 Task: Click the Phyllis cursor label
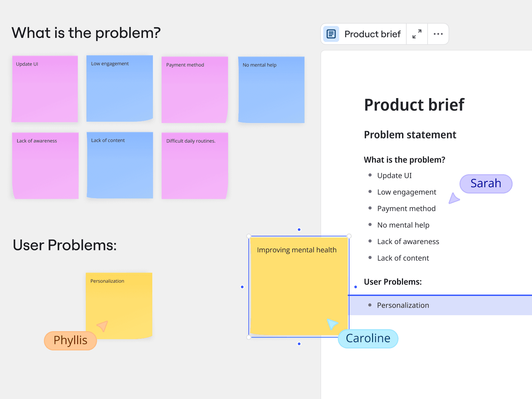[70, 340]
